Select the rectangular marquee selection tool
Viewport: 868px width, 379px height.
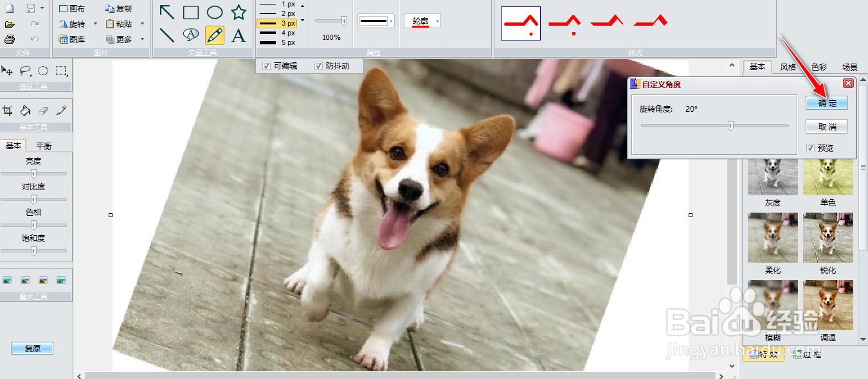[x=61, y=71]
